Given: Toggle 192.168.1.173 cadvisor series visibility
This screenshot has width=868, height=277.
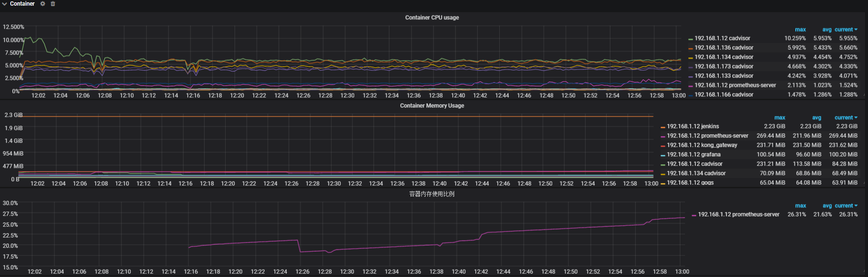Looking at the screenshot, I should pos(724,67).
